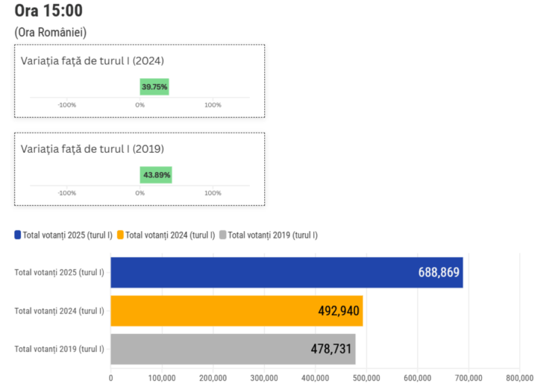
Task: Toggle legend label Total votanți 2025 (turul I)
Action: click(x=68, y=235)
